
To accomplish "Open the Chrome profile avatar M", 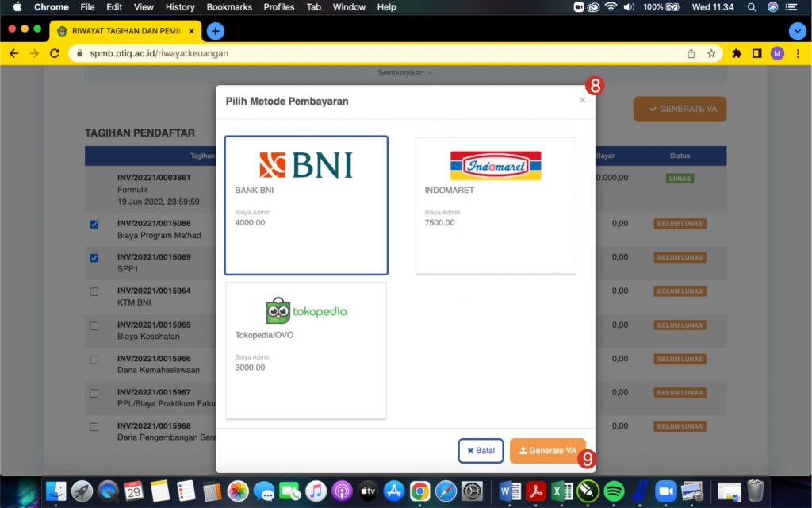I will point(777,53).
